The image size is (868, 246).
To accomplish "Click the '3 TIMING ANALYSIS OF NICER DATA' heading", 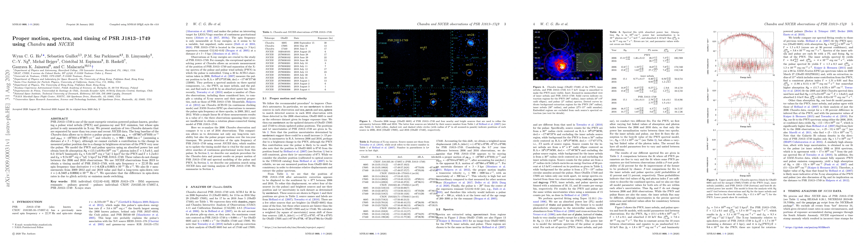I will pyautogui.click(x=813, y=191).
